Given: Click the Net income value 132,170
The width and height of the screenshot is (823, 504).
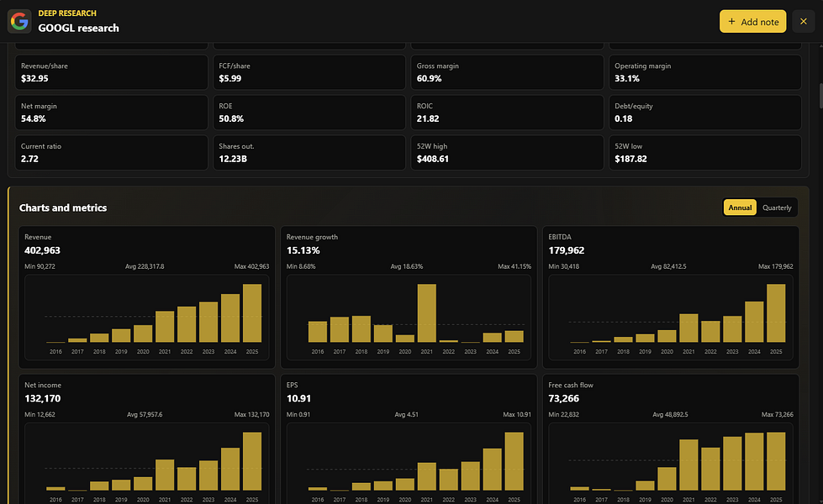Looking at the screenshot, I should tap(43, 399).
